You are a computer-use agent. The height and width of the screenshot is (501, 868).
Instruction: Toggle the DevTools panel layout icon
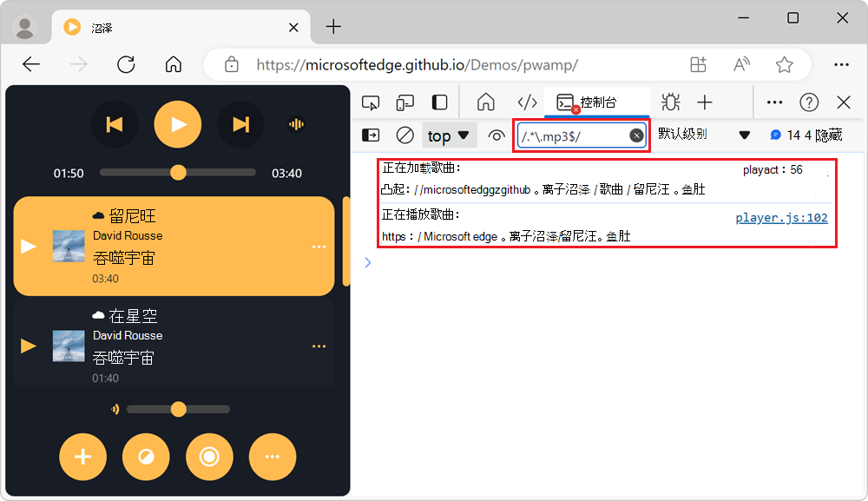pos(439,102)
